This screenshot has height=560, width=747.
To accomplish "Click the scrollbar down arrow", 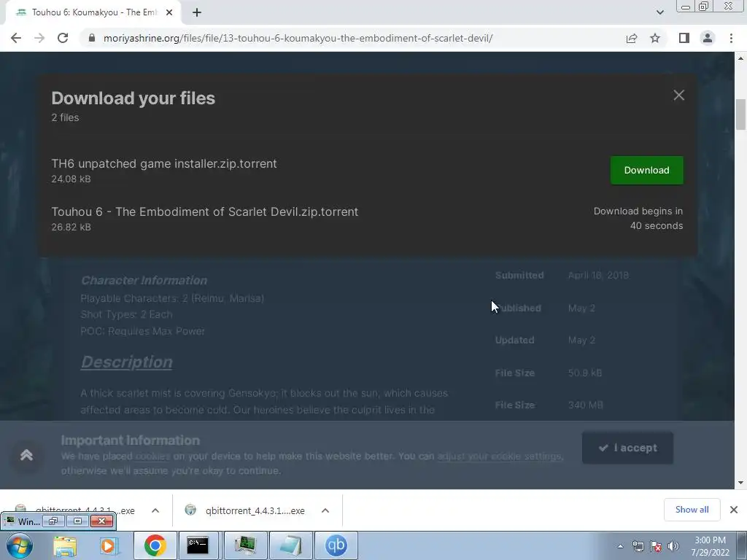I will point(740,483).
